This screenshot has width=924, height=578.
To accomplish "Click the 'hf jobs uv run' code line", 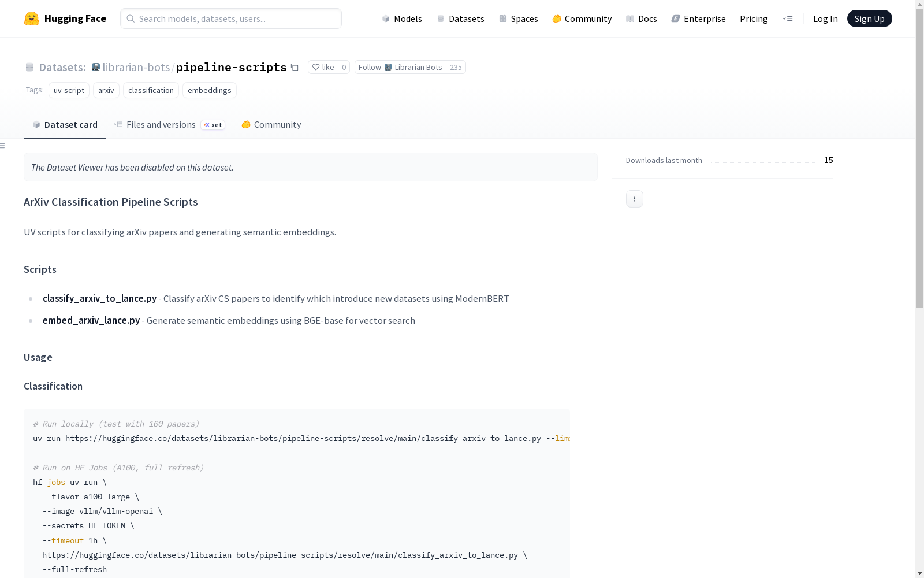I will [x=70, y=482].
